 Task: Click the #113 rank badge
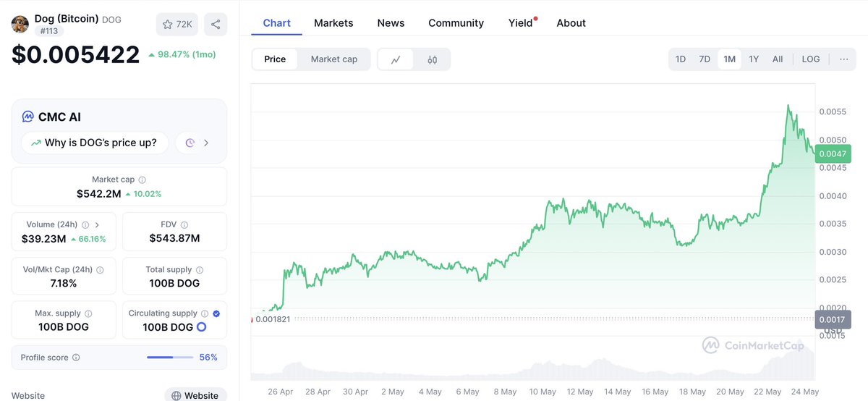pos(48,31)
